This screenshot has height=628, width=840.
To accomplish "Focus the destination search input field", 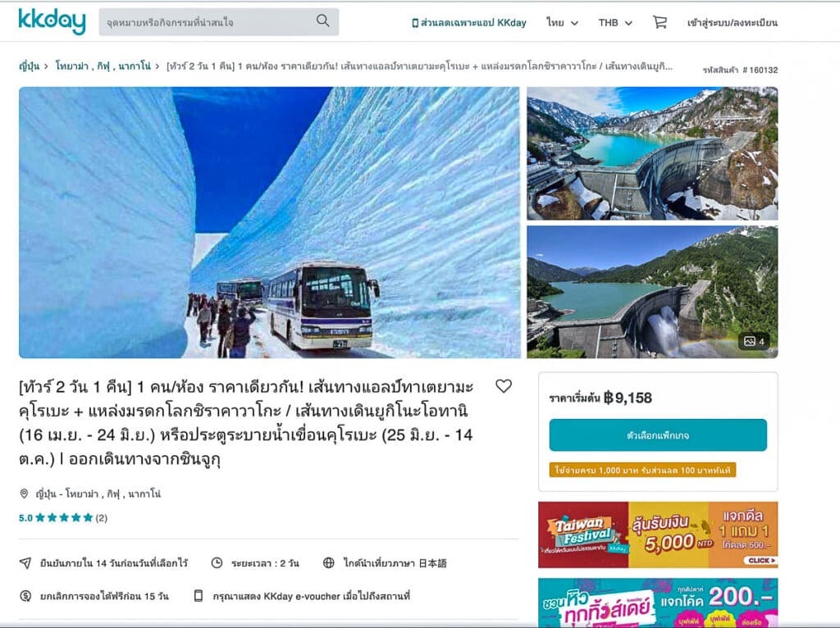I will click(x=209, y=22).
